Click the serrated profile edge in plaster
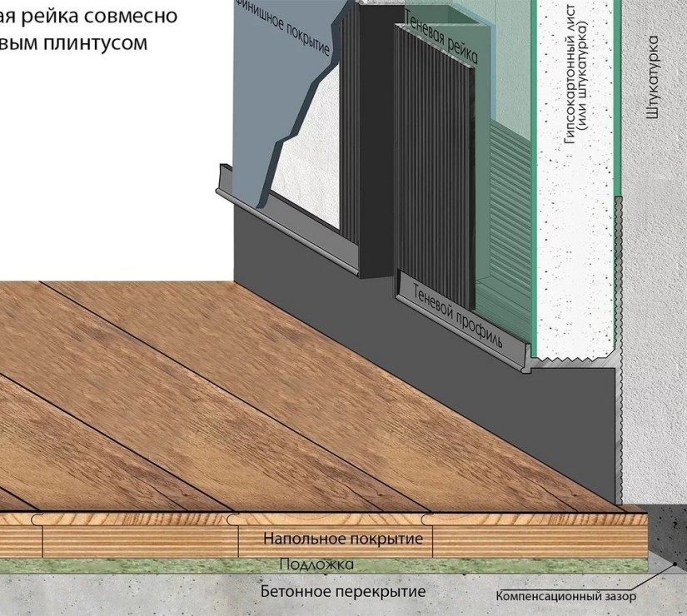Image resolution: width=687 pixels, height=616 pixels. click(620, 275)
